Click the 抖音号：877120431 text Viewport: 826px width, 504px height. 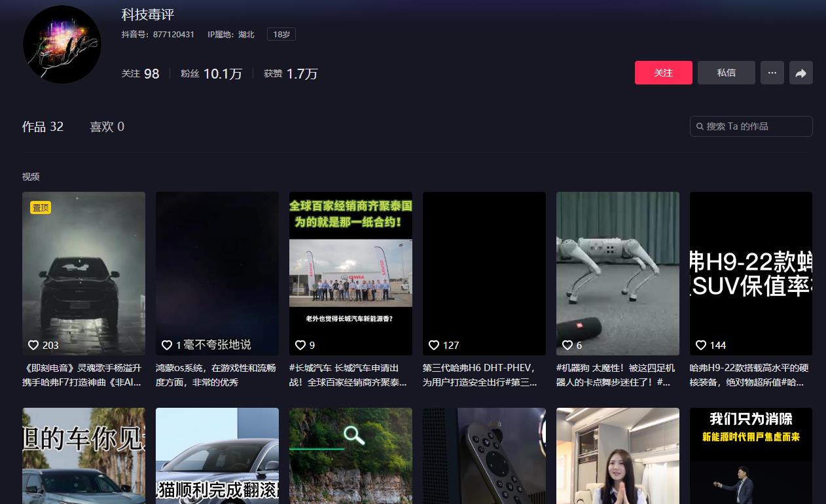click(x=158, y=34)
